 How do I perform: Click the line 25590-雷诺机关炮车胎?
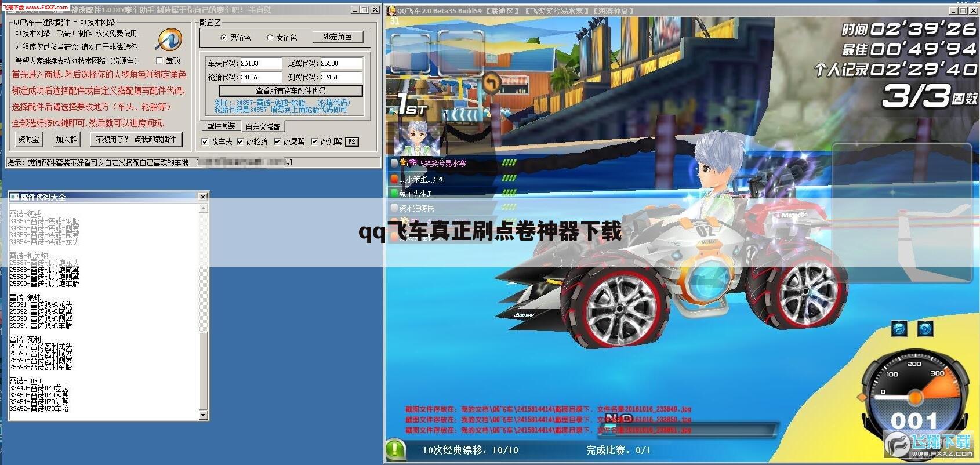coord(44,284)
